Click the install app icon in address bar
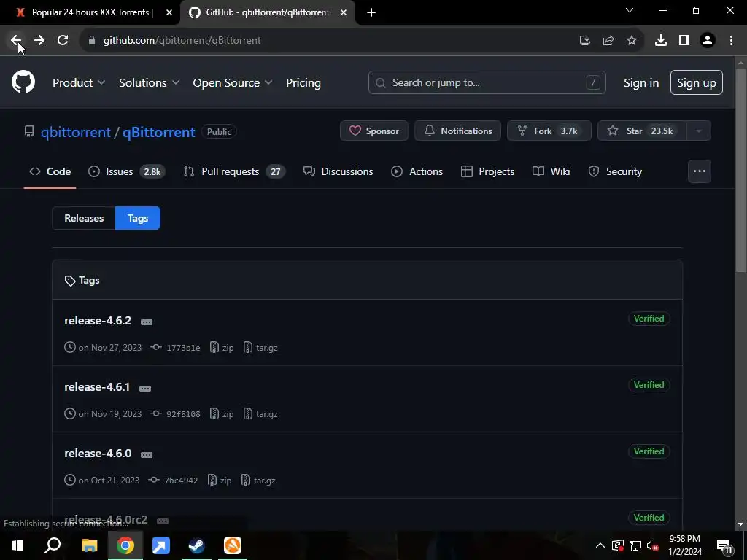Screen dimensions: 747x560 coord(585,41)
